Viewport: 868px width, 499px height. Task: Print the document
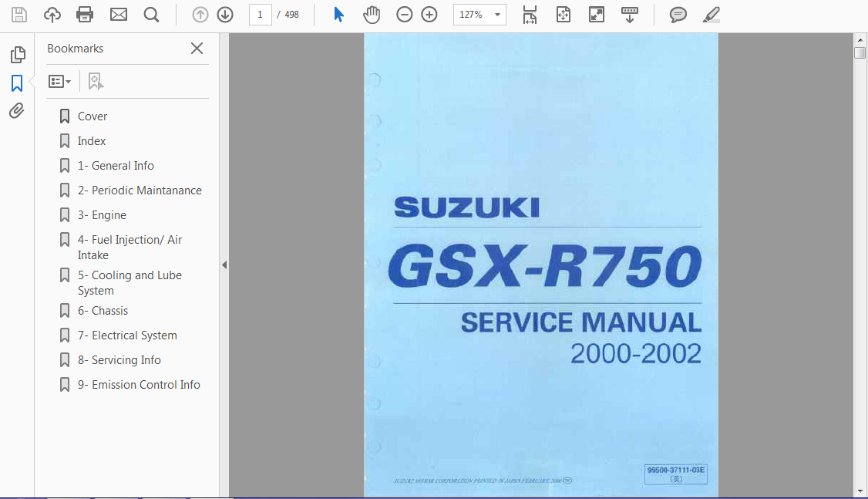(85, 15)
